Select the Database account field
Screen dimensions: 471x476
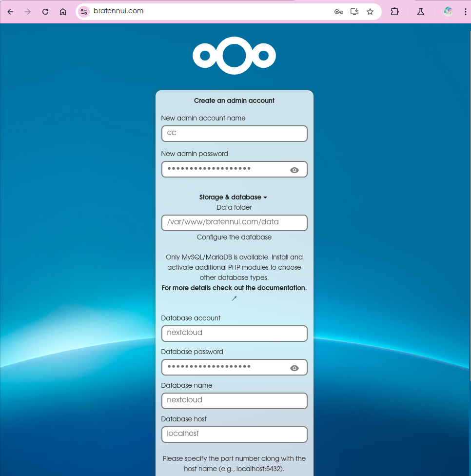235,334
